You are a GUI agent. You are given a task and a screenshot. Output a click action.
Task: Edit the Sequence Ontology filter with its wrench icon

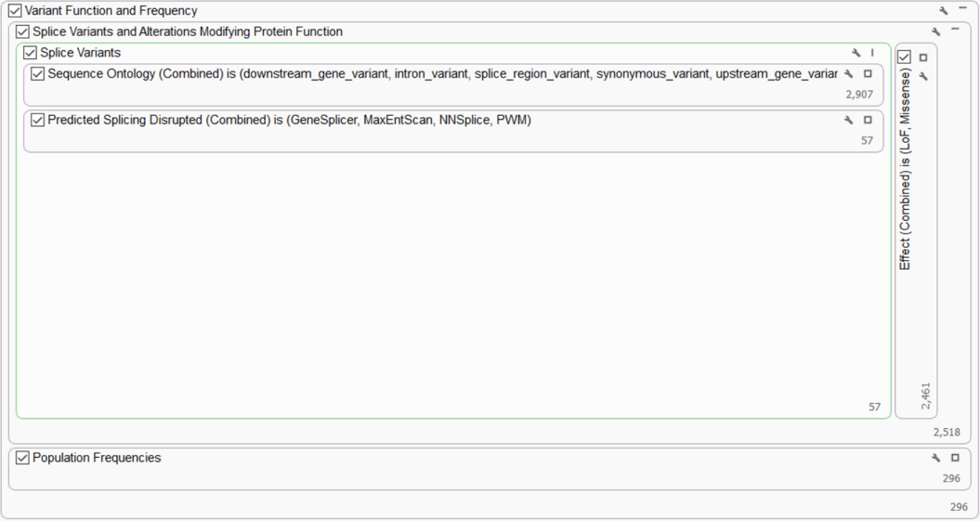tap(849, 73)
